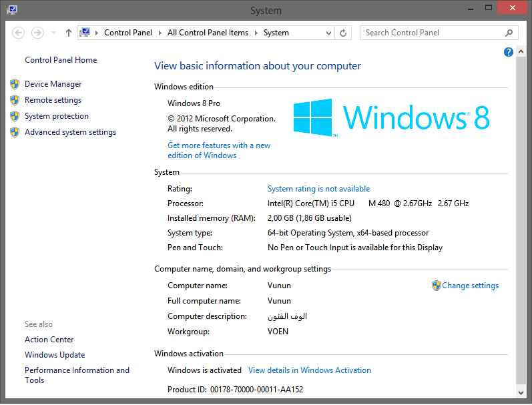Click the magnifier search icon

[x=509, y=33]
